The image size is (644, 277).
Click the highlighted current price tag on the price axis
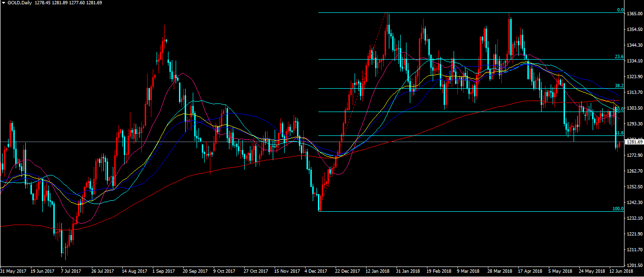[634, 142]
